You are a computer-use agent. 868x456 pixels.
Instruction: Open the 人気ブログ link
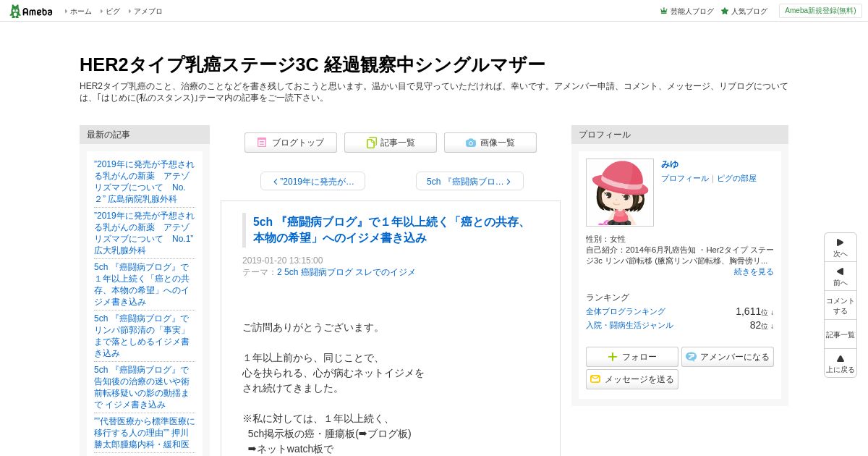point(749,12)
